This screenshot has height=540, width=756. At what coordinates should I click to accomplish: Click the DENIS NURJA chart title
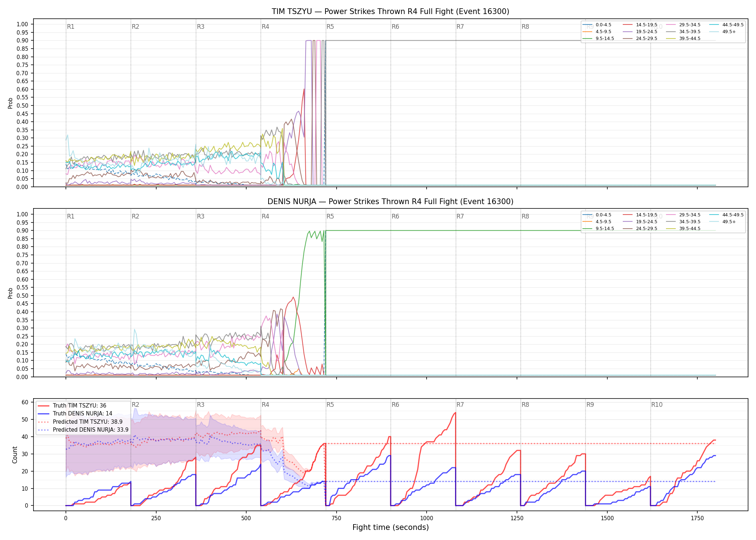390,202
